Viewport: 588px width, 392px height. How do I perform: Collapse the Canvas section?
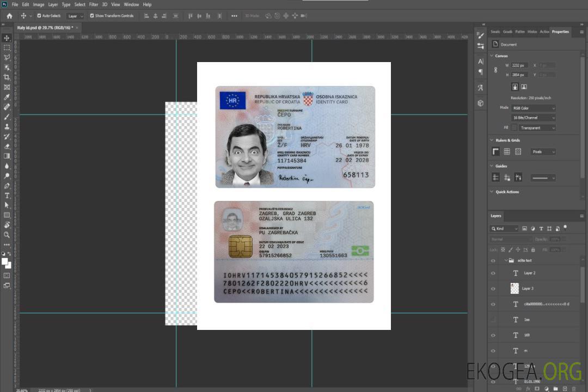coord(492,56)
